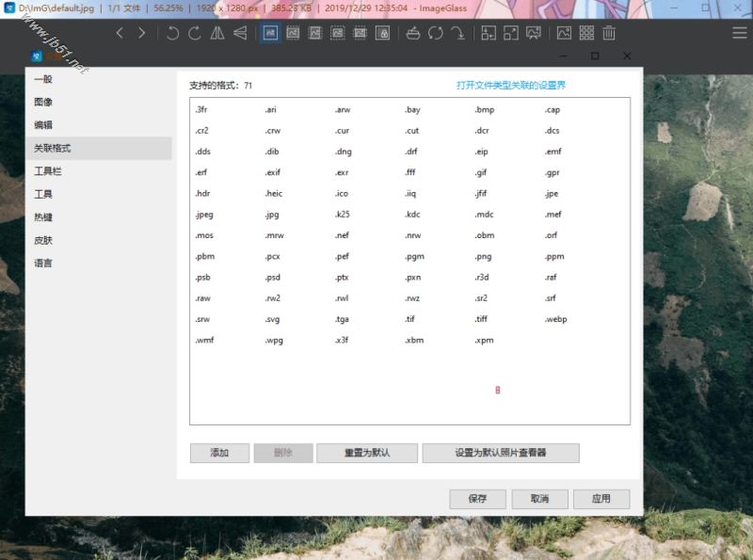Select the .dng format entry
The width and height of the screenshot is (753, 560).
343,152
